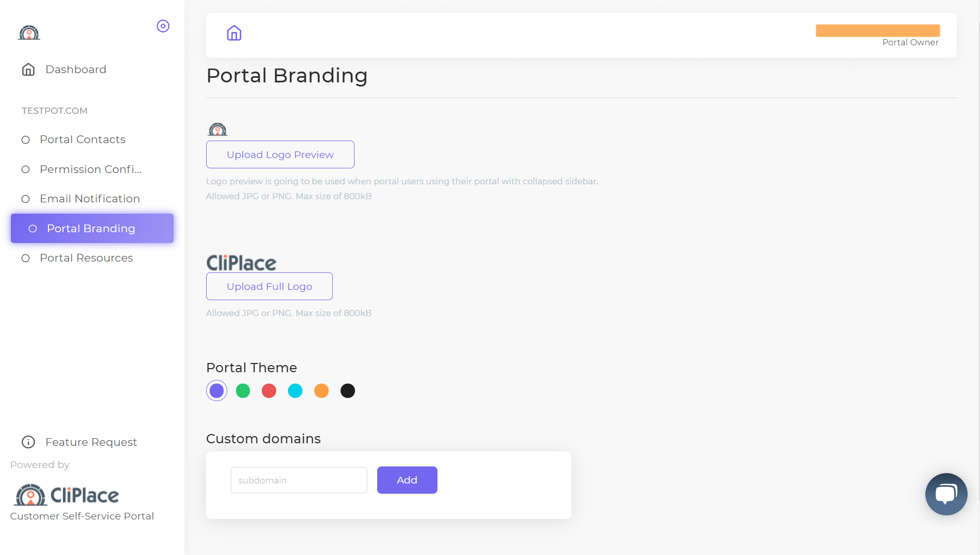Image resolution: width=980 pixels, height=555 pixels.
Task: Open the chat support widget
Action: (x=947, y=494)
